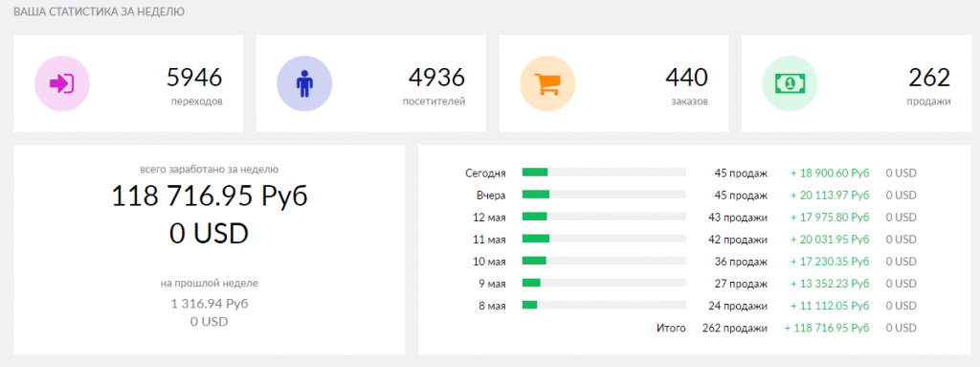Click the blue visitors person icon
The image size is (980, 367).
tap(304, 83)
